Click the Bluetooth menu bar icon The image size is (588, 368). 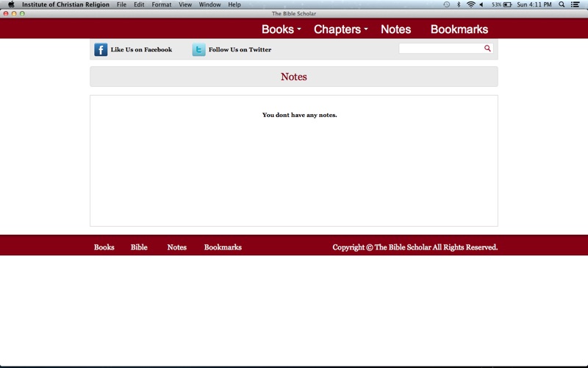(x=458, y=4)
